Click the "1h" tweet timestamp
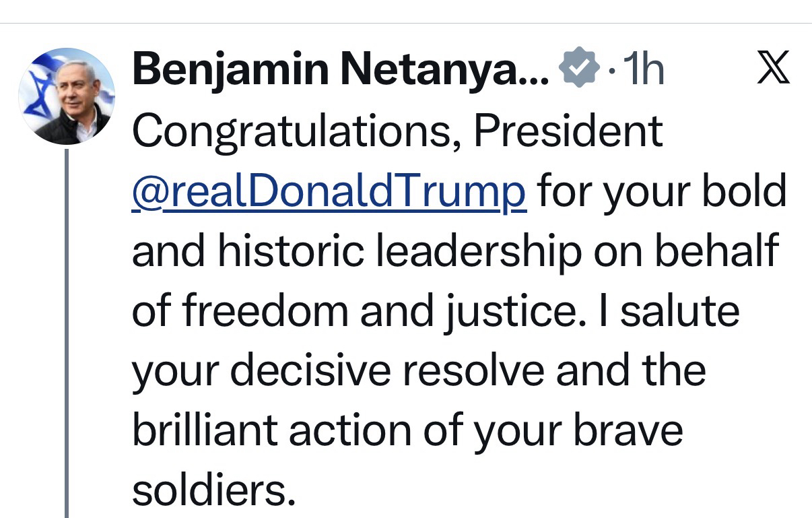Screen dimensions: 812x518 point(644,70)
